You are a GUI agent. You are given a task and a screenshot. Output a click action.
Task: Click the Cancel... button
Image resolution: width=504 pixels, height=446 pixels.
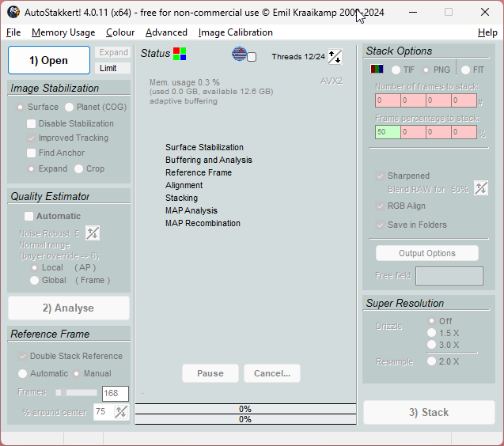click(x=272, y=373)
